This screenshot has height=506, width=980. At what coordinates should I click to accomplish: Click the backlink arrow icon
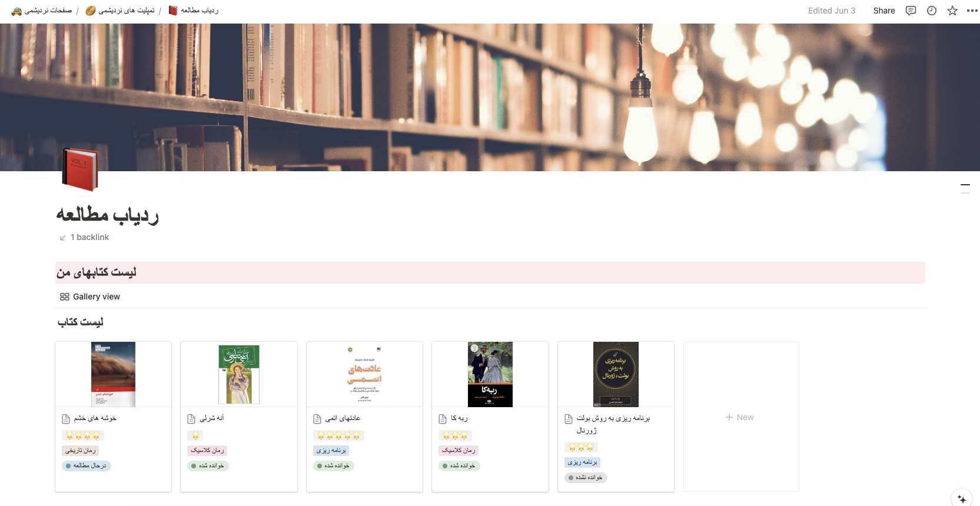point(63,238)
